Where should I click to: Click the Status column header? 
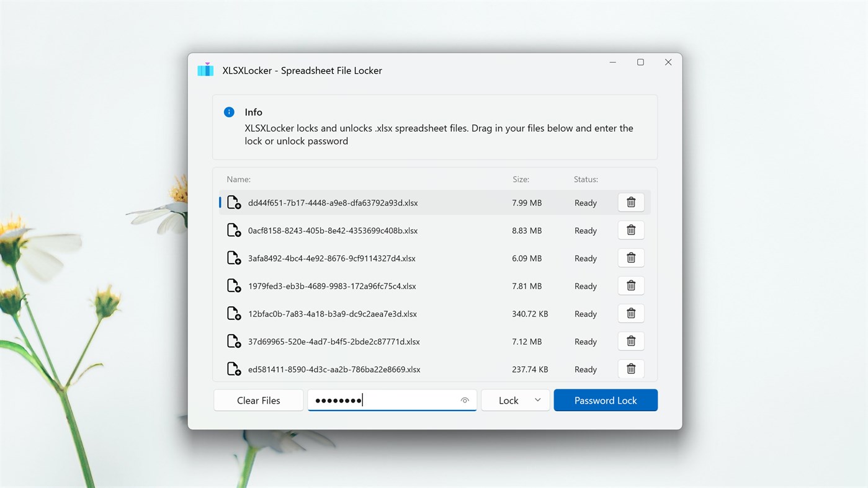[585, 179]
